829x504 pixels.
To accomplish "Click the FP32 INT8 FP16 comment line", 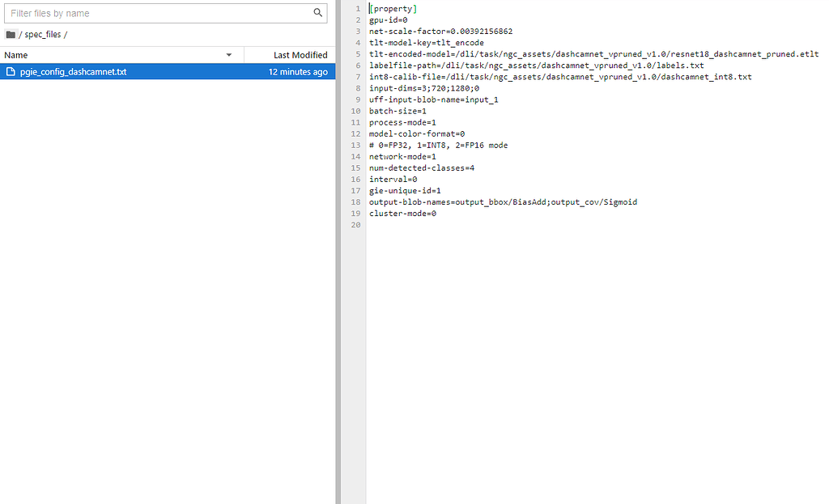I will point(441,145).
